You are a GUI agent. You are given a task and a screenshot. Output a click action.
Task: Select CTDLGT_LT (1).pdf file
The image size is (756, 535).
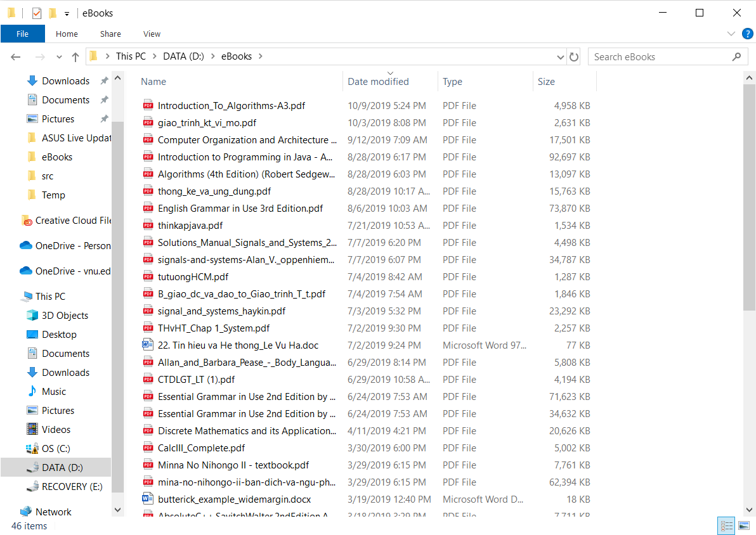tap(196, 379)
